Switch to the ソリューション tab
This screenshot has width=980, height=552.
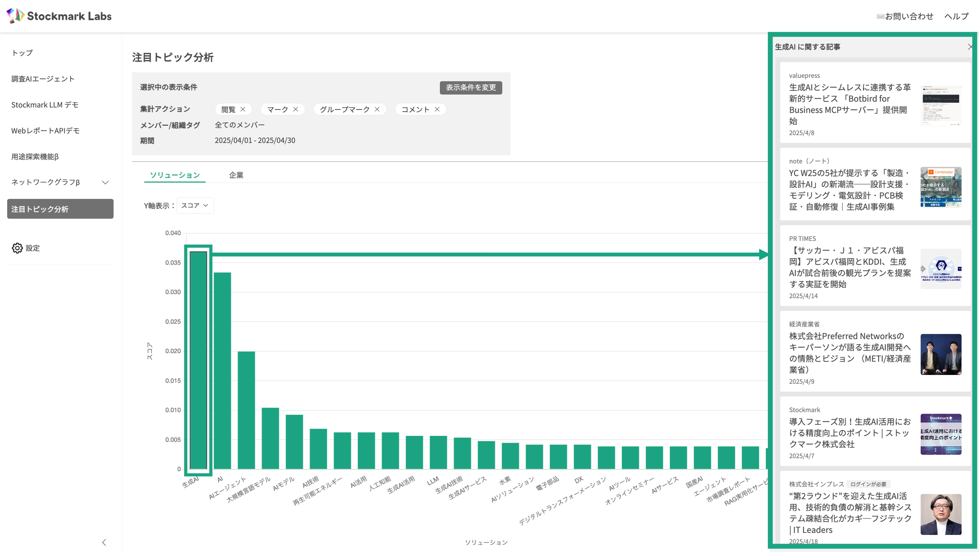[x=175, y=175]
